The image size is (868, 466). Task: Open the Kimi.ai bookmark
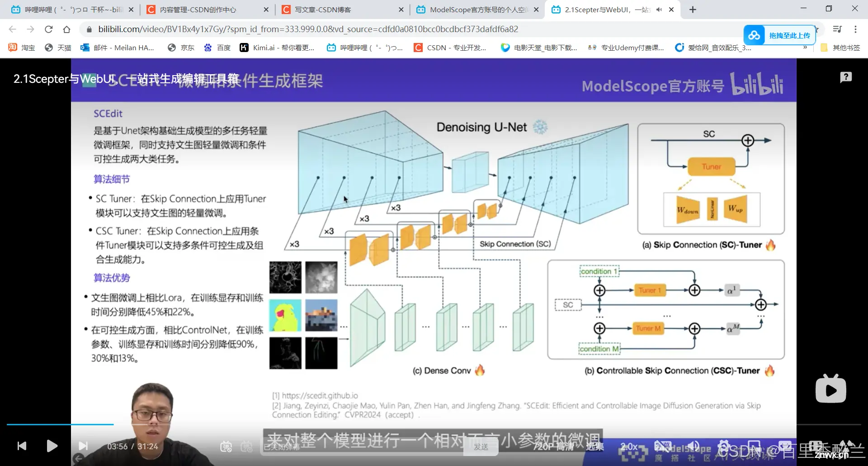[x=277, y=48]
